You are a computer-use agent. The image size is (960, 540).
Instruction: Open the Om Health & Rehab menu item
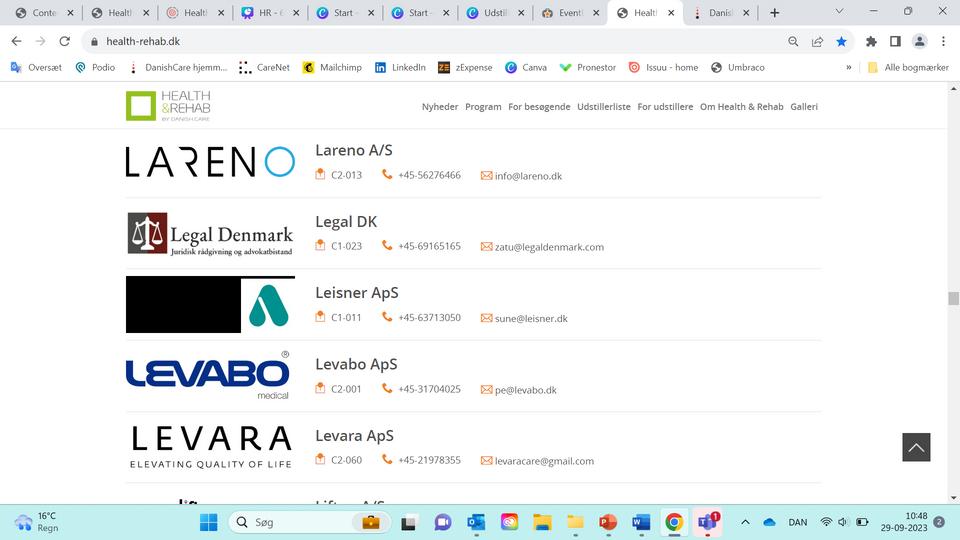click(x=741, y=107)
